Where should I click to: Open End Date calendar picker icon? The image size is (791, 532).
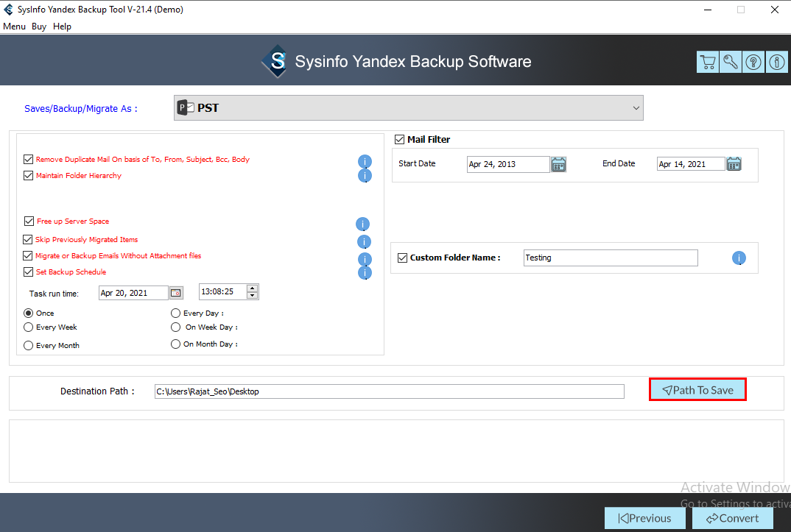pos(734,164)
